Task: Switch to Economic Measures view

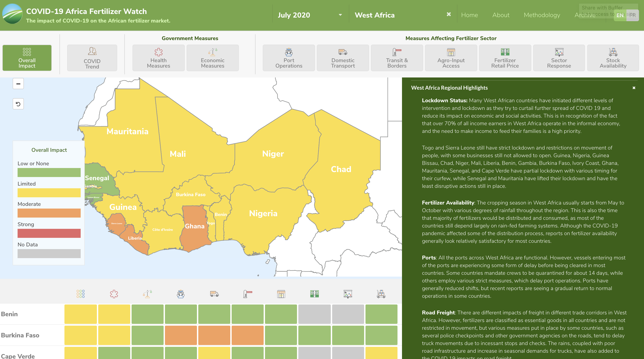Action: (x=212, y=58)
